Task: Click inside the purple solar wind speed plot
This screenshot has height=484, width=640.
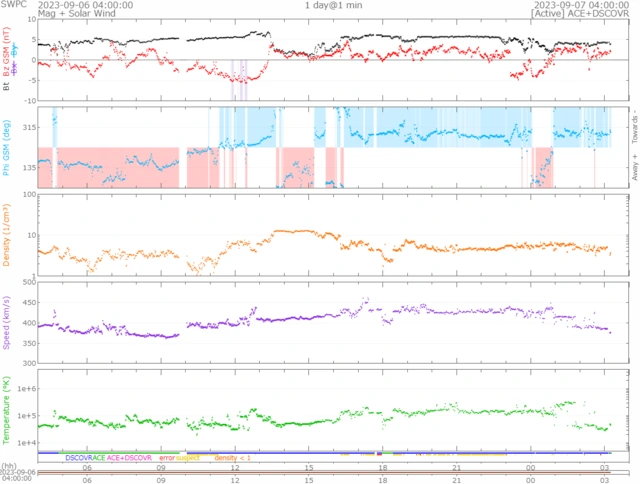Action: [333, 322]
